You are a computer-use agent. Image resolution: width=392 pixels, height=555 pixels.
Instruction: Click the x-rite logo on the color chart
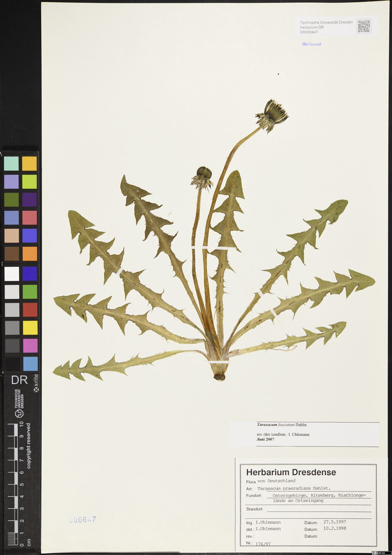coord(36,383)
